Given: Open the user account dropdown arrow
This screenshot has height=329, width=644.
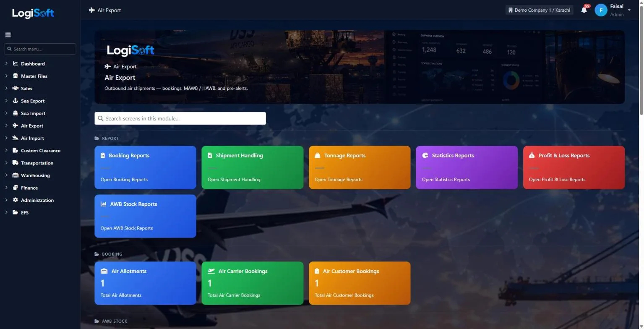Looking at the screenshot, I should pos(629,10).
